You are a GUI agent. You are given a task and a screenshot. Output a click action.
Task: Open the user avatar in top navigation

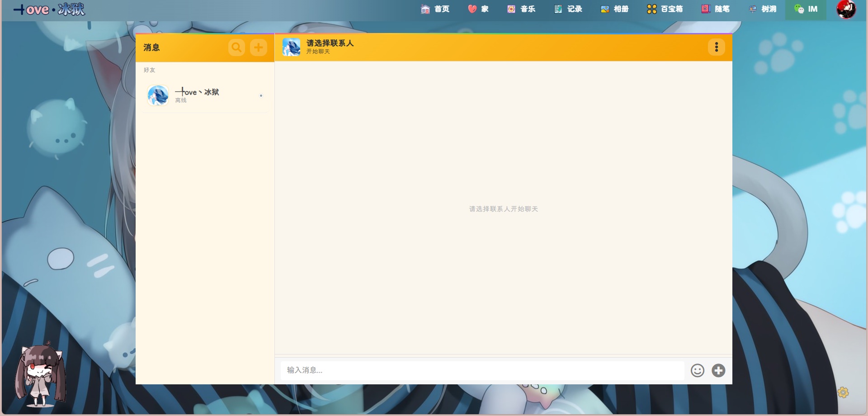[846, 9]
